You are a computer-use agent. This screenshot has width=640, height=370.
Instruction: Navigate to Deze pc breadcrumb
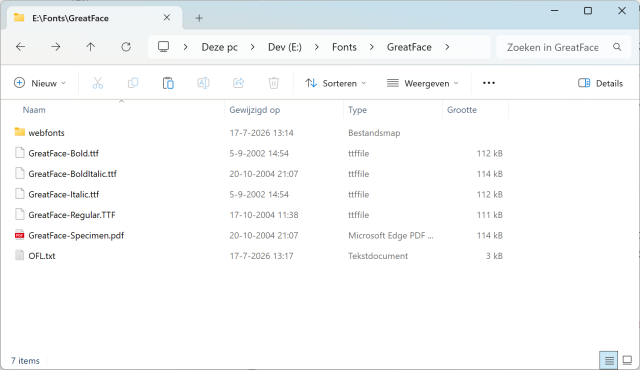(x=220, y=47)
